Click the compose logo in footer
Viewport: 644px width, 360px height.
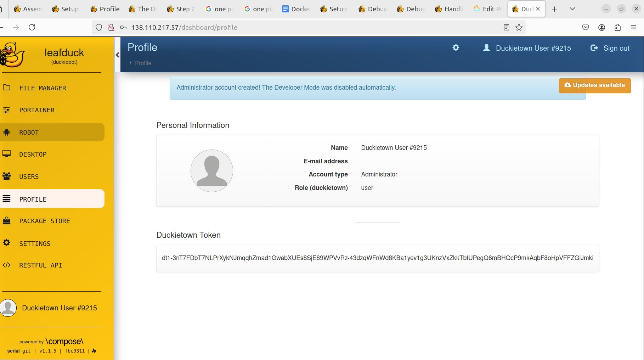(64, 341)
